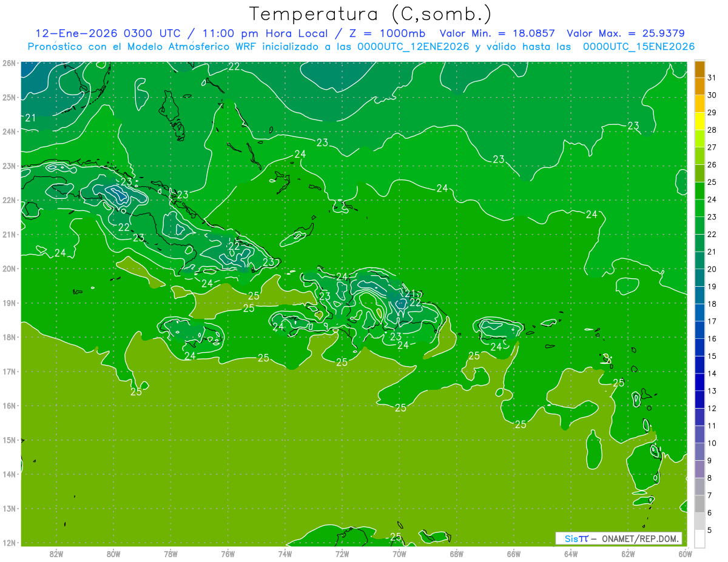Click the 64W longitude axis label
Image resolution: width=728 pixels, height=562 pixels.
pos(571,554)
